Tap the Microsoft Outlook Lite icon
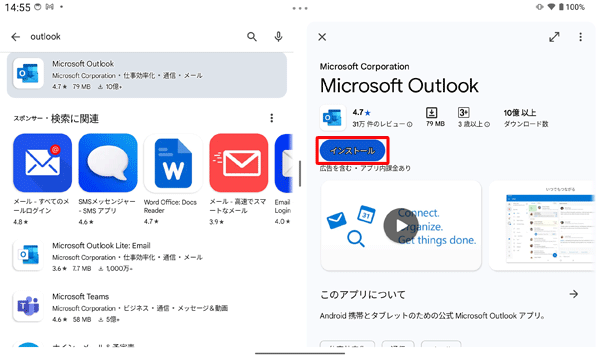Image resolution: width=600 pixels, height=360 pixels. (x=28, y=255)
